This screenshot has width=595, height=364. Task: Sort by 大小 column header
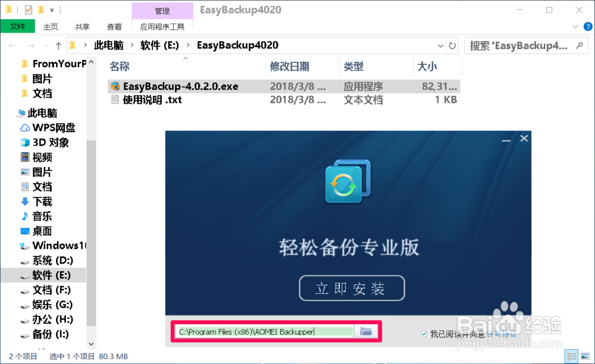pos(427,67)
